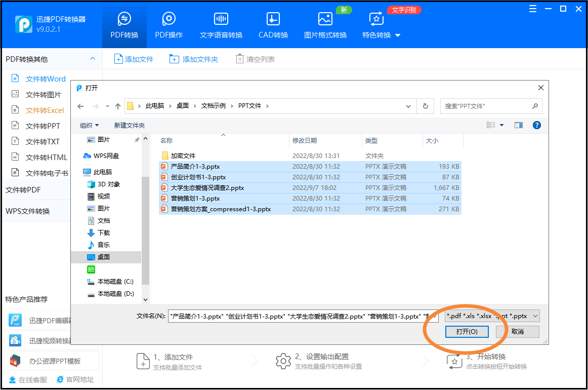Select 此电脑 in the navigation tree
The height and width of the screenshot is (390, 588).
[x=98, y=172]
